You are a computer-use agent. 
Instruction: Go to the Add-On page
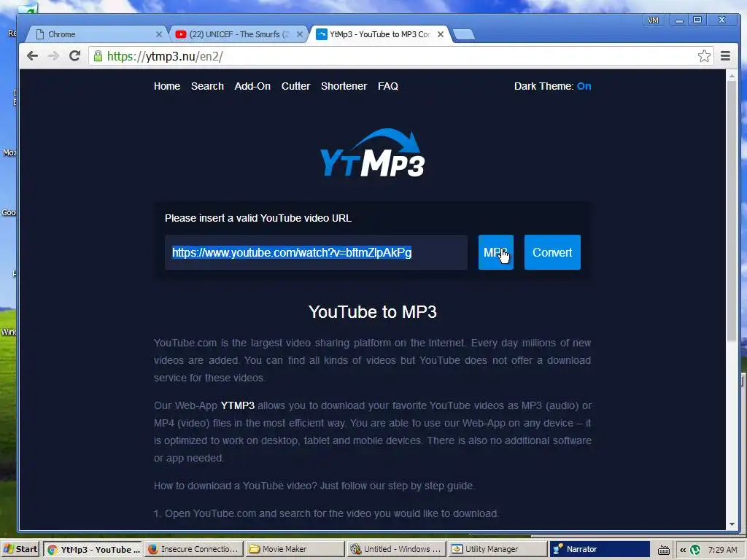click(252, 86)
